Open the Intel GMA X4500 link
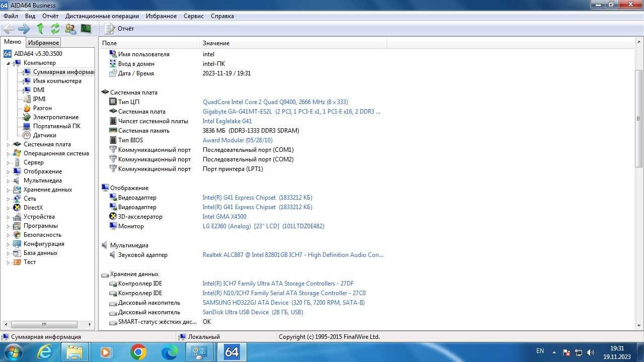This screenshot has height=362, width=644. click(x=224, y=217)
